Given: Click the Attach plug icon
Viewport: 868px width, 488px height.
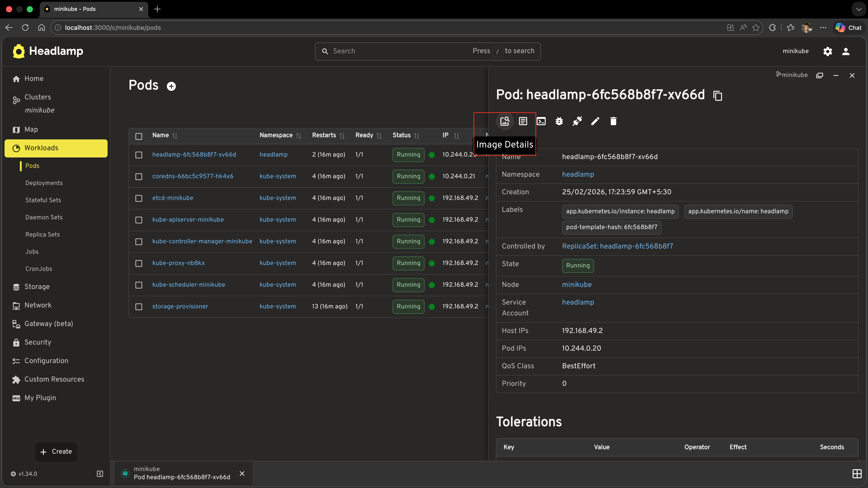Looking at the screenshot, I should coord(577,121).
